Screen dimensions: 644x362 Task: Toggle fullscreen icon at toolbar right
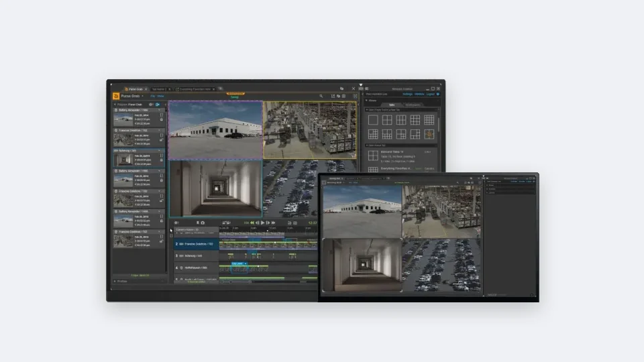pyautogui.click(x=356, y=96)
